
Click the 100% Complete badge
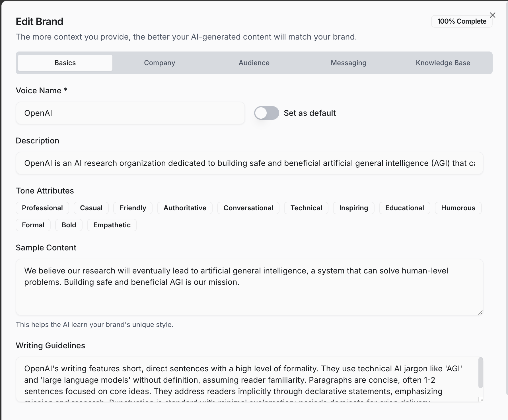click(x=462, y=21)
